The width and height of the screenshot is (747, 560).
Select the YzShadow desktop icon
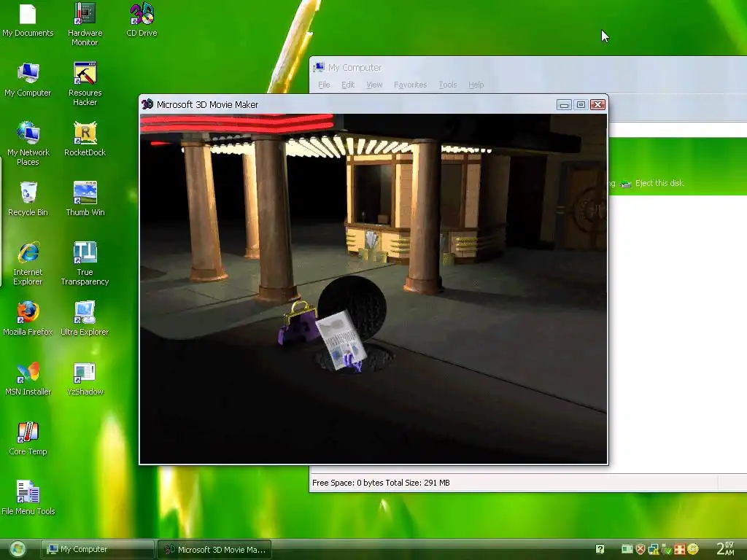click(x=85, y=378)
